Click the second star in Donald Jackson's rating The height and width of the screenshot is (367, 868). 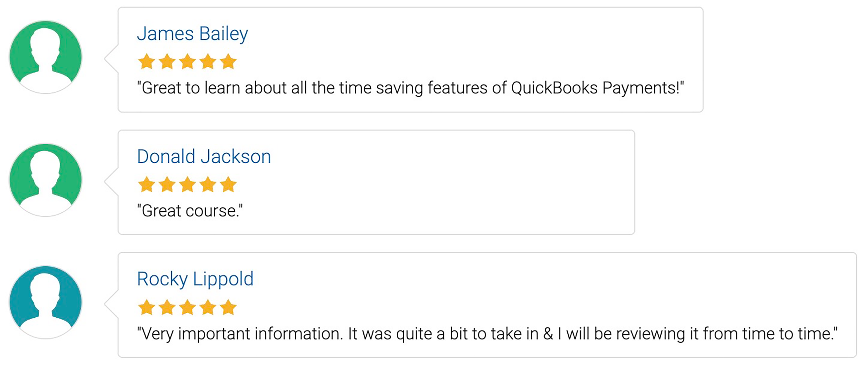coord(167,184)
